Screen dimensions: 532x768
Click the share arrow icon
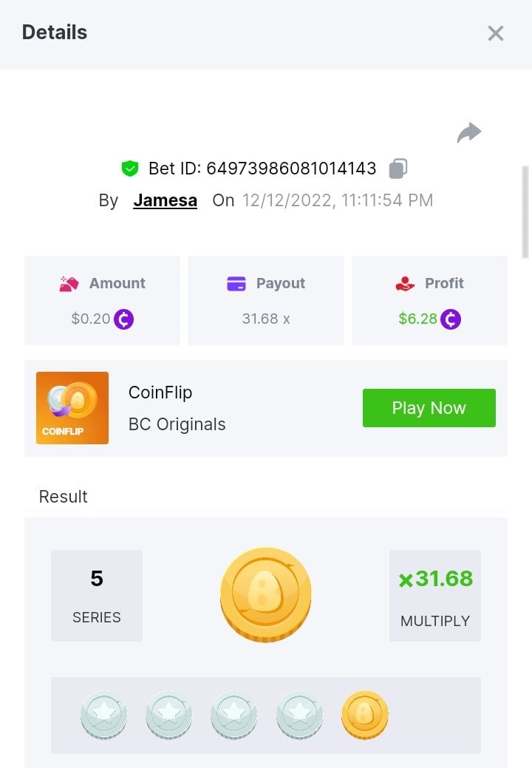coord(469,133)
